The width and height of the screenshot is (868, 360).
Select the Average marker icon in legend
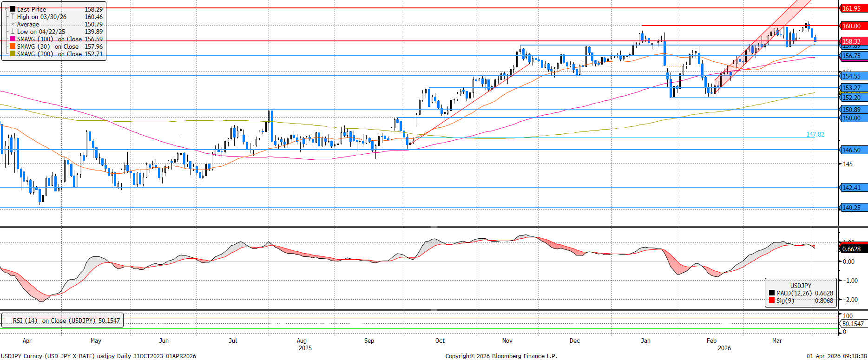pyautogui.click(x=13, y=24)
